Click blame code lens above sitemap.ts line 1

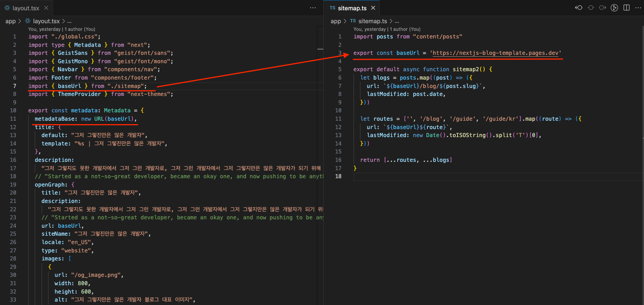click(387, 29)
